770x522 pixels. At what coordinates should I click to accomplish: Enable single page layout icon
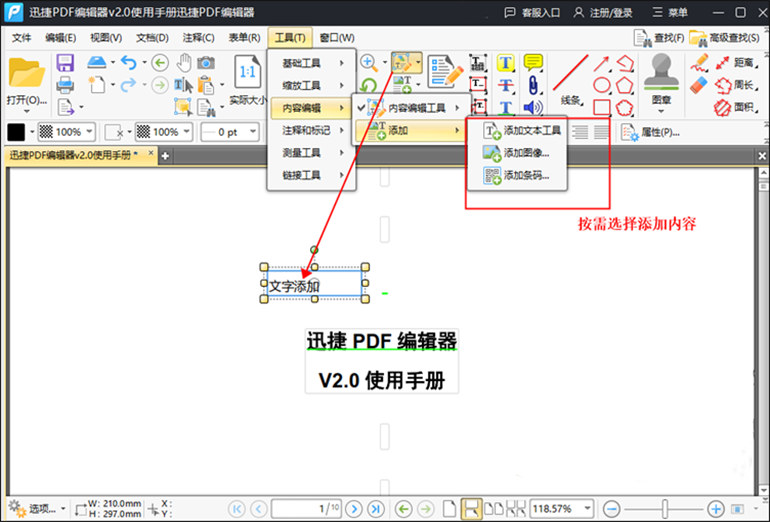point(449,509)
